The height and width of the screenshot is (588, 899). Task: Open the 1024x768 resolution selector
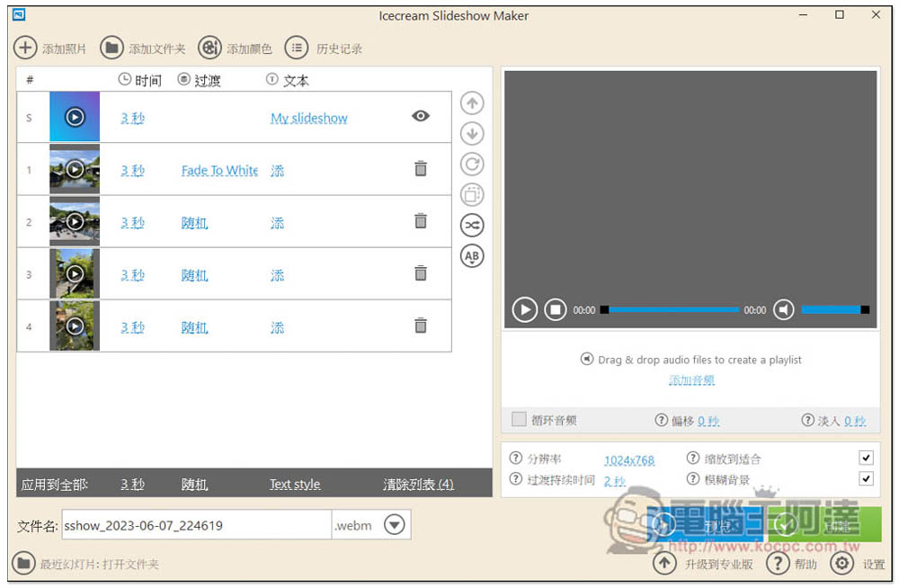628,459
